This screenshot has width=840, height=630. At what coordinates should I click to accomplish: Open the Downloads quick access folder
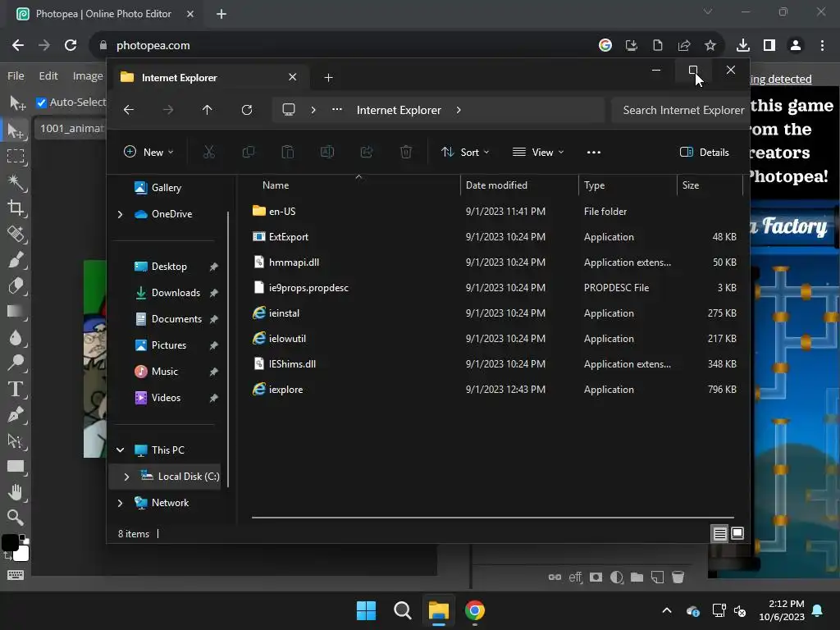[x=175, y=293]
